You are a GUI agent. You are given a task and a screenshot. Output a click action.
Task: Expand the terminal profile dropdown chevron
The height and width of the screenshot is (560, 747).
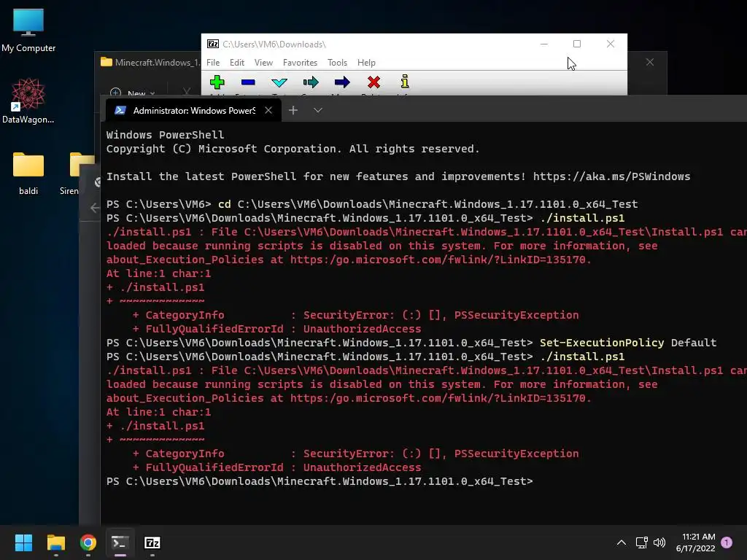(x=318, y=111)
